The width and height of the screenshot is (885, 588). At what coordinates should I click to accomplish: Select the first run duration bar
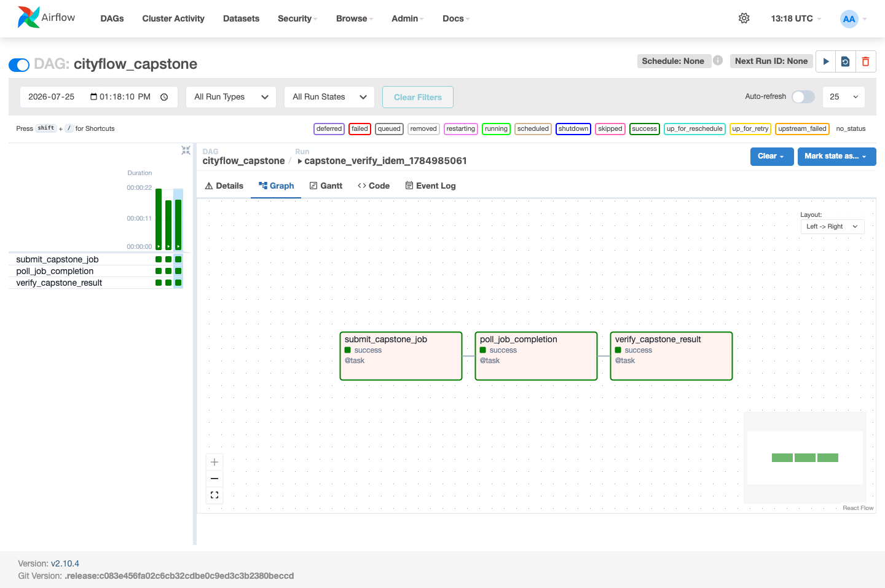[x=159, y=219]
